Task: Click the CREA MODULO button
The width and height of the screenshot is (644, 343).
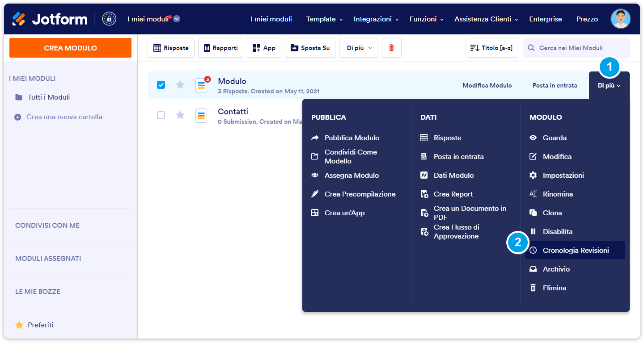Action: tap(70, 48)
